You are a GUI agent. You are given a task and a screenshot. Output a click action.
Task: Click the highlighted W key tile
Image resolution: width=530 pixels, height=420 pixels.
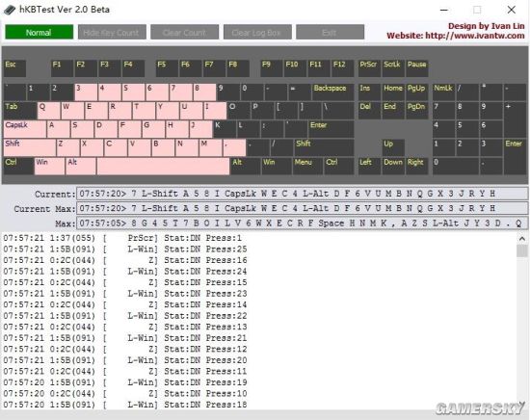click(x=72, y=111)
